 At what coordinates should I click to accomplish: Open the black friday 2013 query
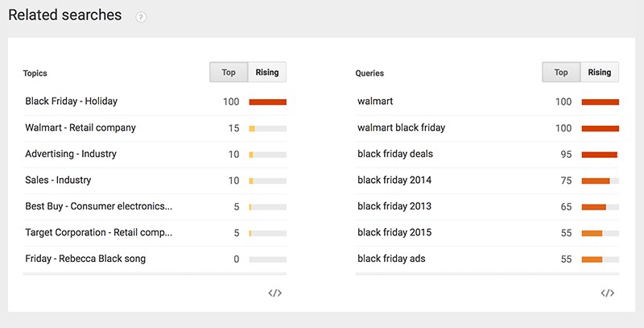click(394, 206)
